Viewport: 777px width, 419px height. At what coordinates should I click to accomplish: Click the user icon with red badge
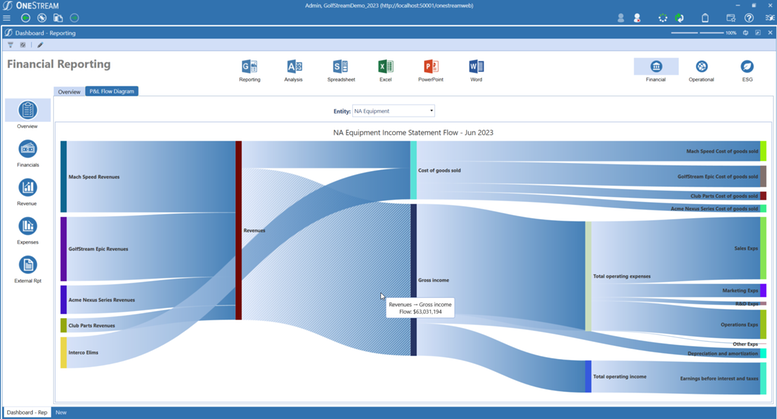[637, 18]
